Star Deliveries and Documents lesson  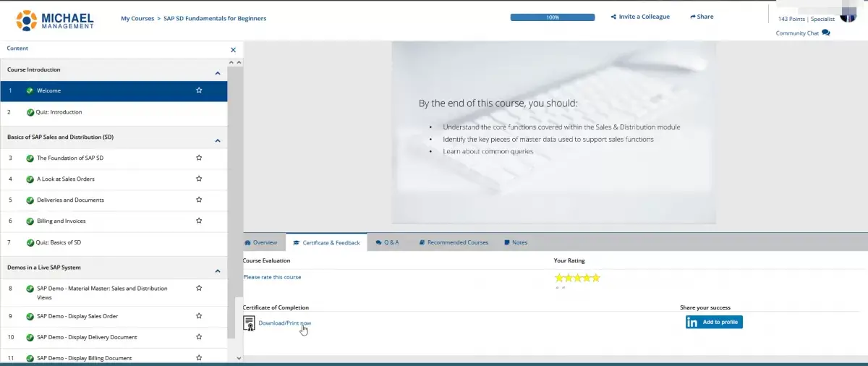199,200
